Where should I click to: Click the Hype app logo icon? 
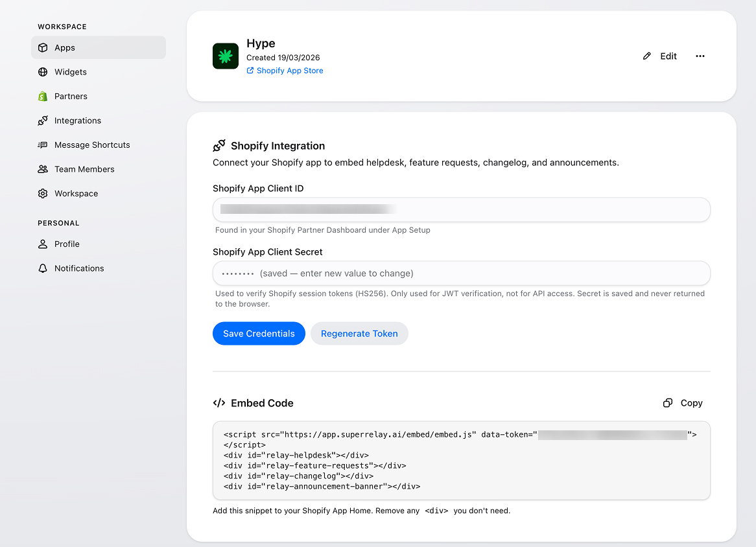click(x=225, y=56)
